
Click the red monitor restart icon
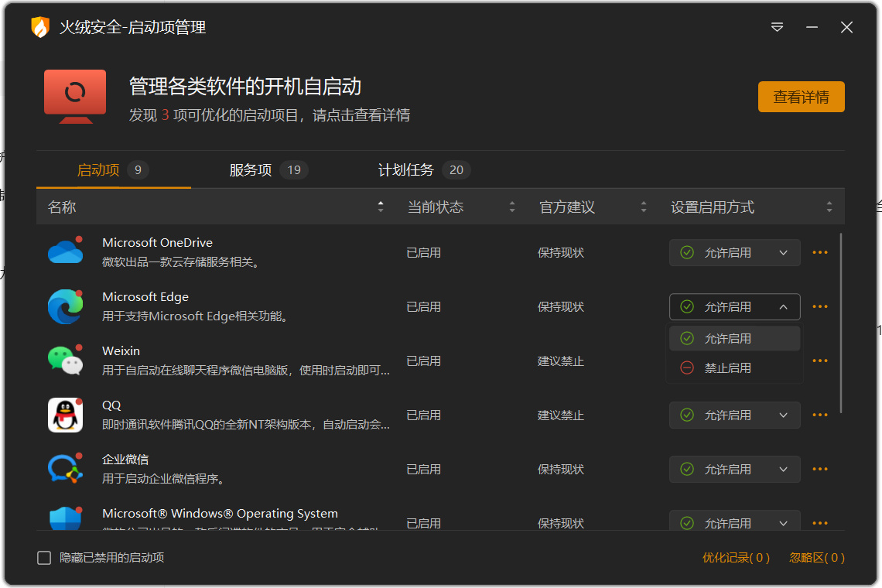[75, 96]
